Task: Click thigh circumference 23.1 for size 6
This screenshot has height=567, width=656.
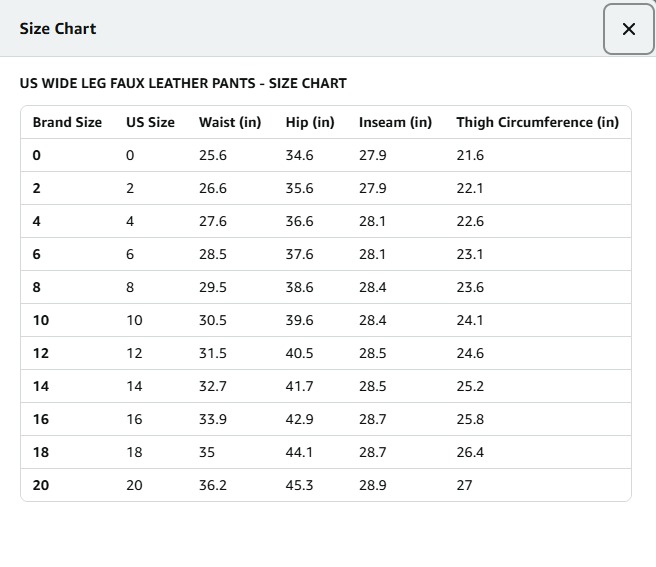Action: [x=470, y=254]
